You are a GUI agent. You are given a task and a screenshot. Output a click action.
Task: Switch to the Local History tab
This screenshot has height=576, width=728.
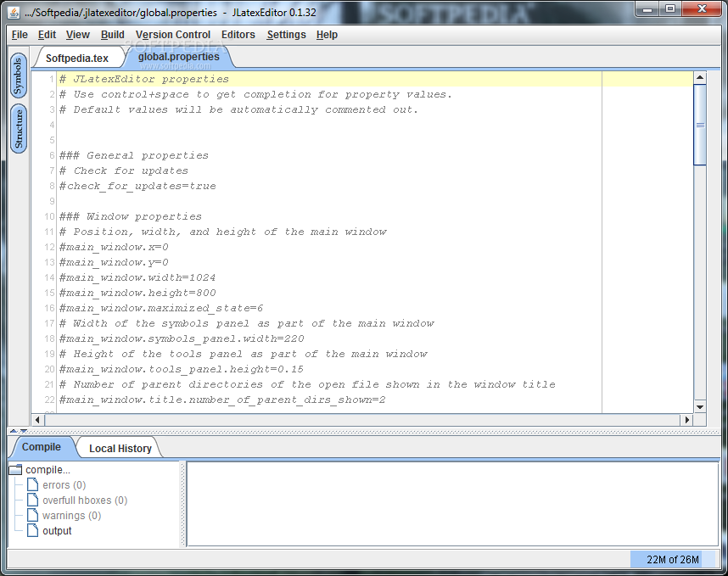pyautogui.click(x=120, y=449)
